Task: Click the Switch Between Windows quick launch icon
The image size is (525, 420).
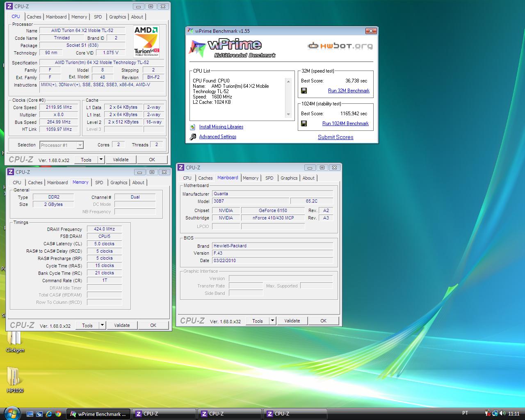Action: [x=39, y=414]
